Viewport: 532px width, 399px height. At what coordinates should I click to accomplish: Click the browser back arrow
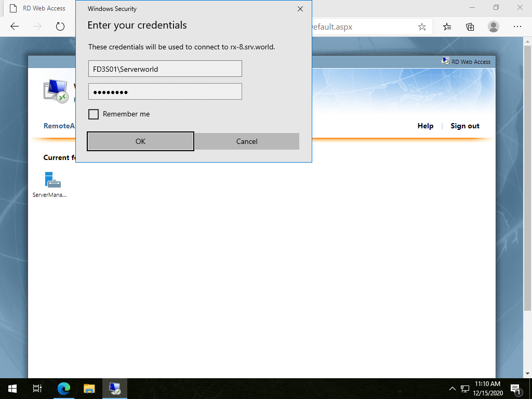pyautogui.click(x=14, y=26)
